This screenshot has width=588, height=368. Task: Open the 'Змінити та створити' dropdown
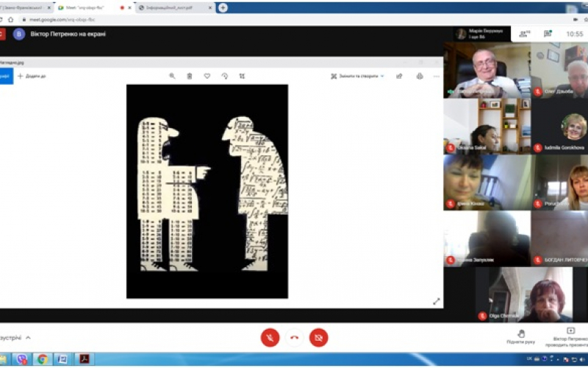click(x=357, y=77)
